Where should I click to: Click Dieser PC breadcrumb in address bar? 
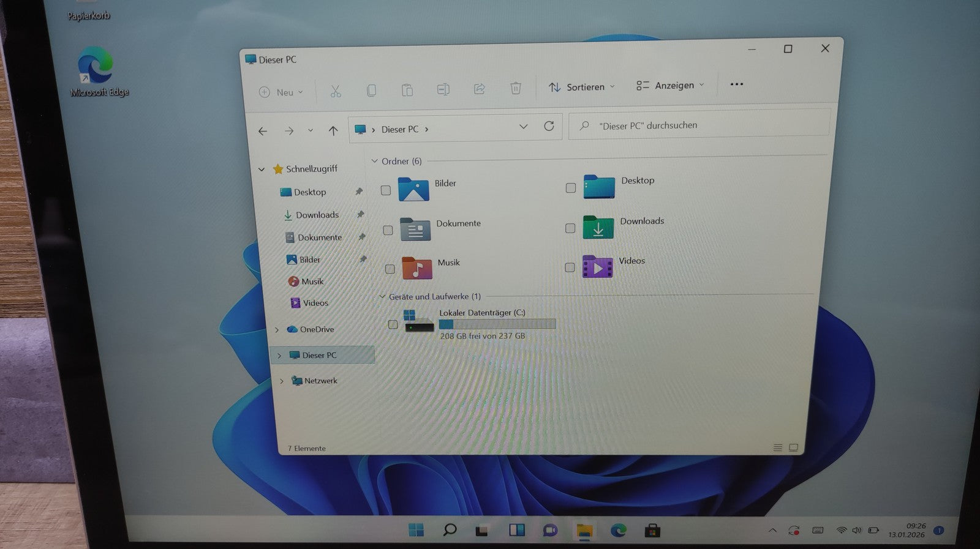coord(400,130)
